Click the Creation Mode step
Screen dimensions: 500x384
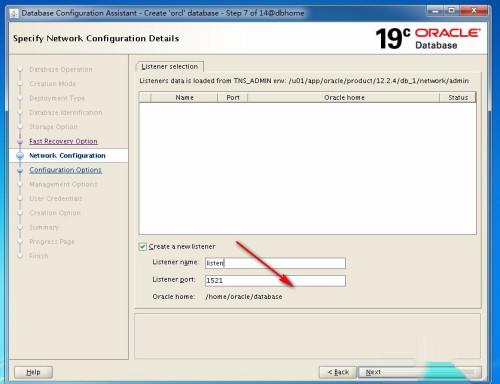52,84
